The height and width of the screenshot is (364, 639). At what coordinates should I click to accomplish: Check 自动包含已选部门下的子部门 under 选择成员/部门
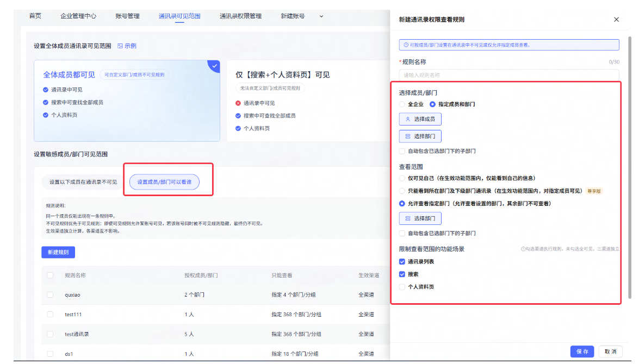click(402, 151)
